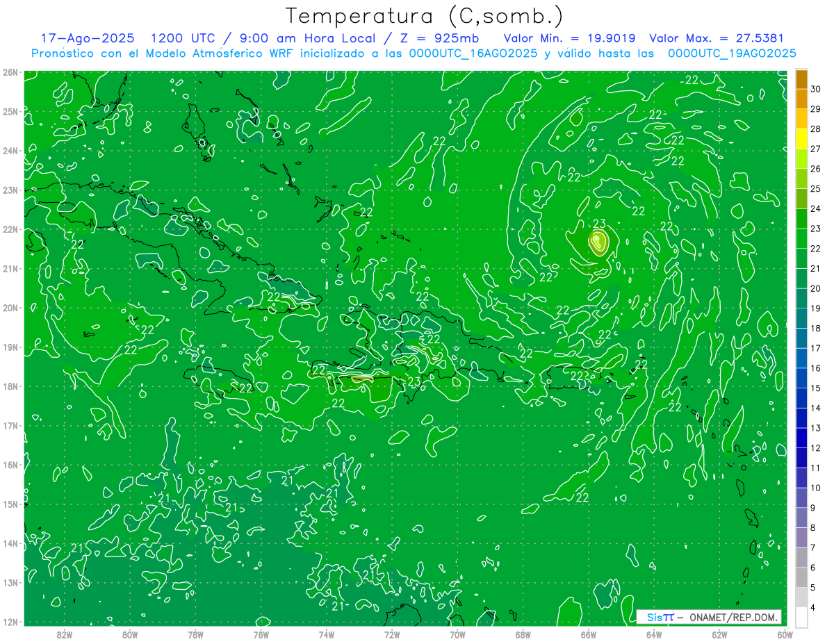Click the "78W" longitude label
This screenshot has width=834, height=644.
point(195,634)
